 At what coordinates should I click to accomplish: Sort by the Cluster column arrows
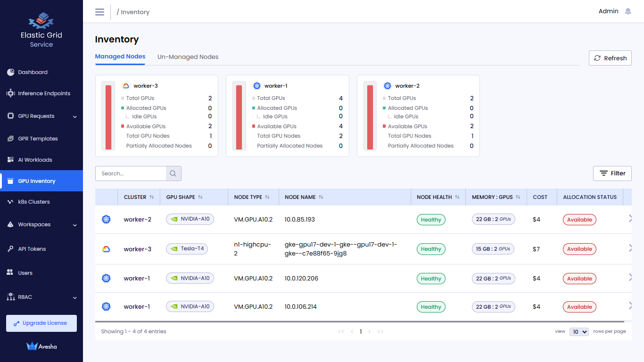(x=152, y=197)
